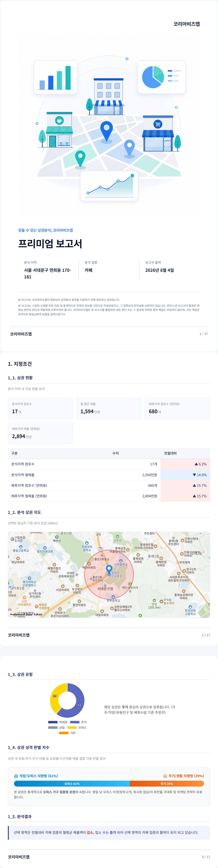Select the office building icon beside 직장/오피스 지향형
Viewport: 218px width, 868px height.
(x=16, y=776)
